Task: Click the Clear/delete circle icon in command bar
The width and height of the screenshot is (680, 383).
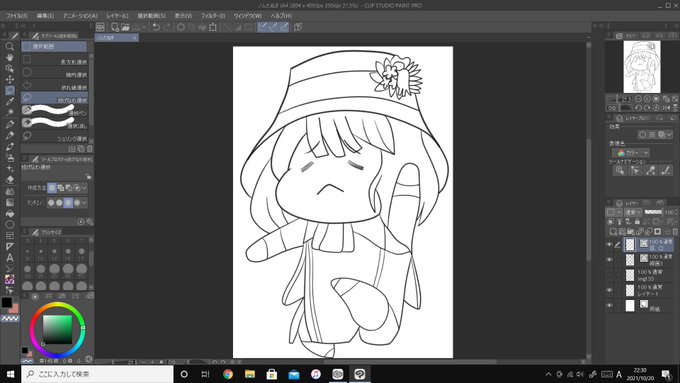Action: click(181, 27)
